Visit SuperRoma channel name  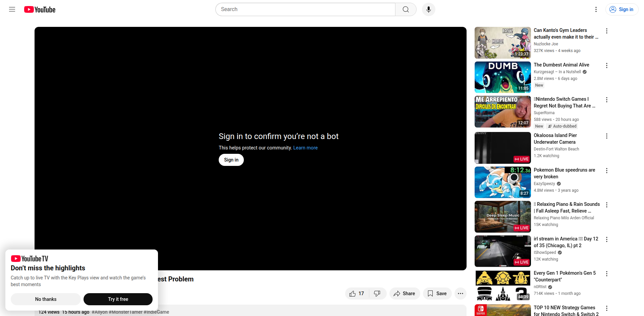tap(544, 113)
